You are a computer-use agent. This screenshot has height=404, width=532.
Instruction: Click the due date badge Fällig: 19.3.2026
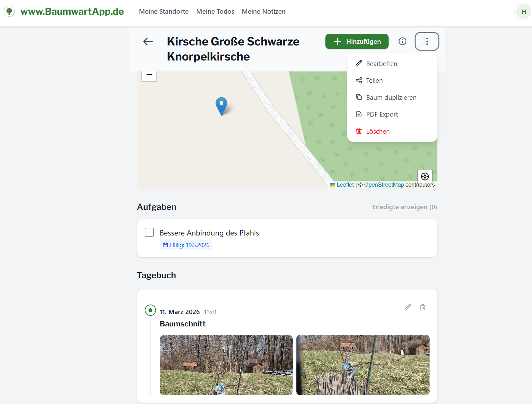click(x=186, y=245)
